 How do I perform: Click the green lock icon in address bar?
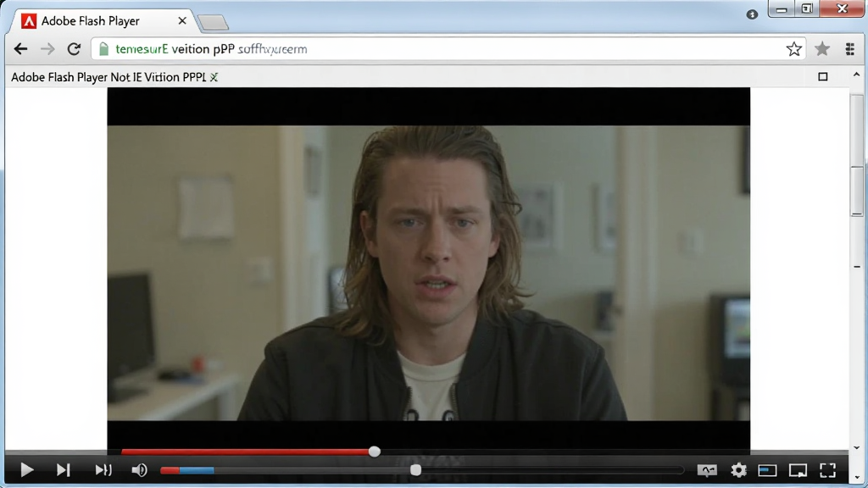[103, 49]
